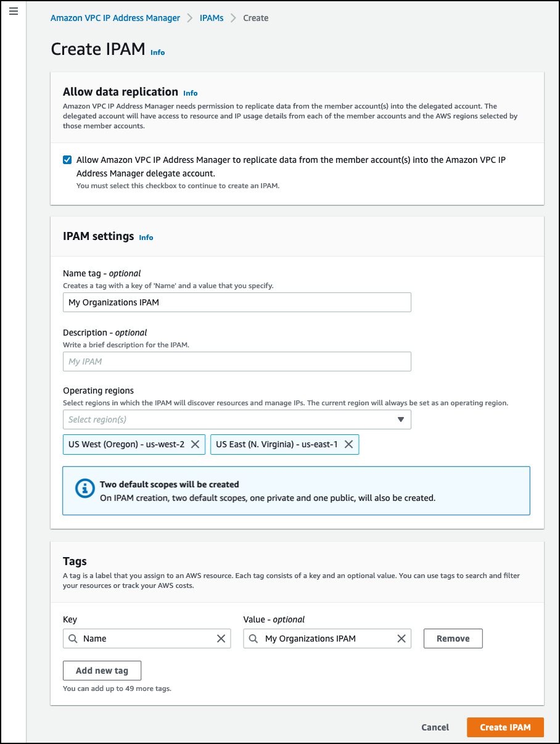Click the Description input field
This screenshot has width=560, height=744.
[x=237, y=361]
